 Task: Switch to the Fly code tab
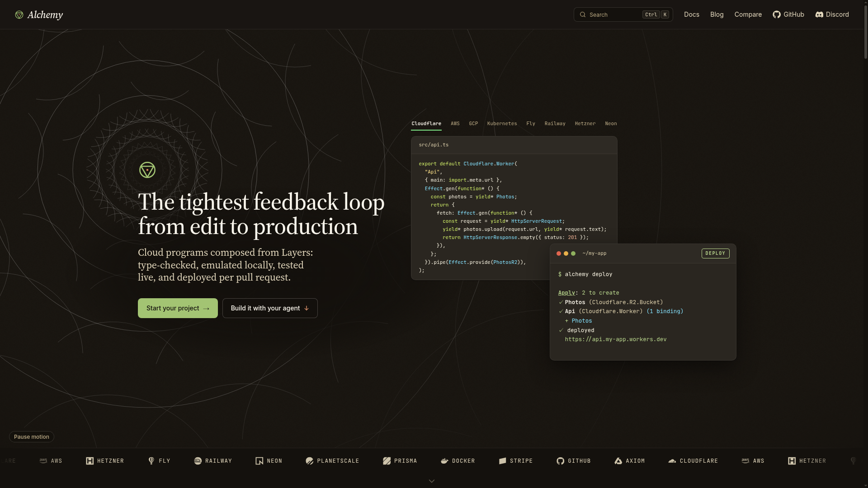(531, 123)
